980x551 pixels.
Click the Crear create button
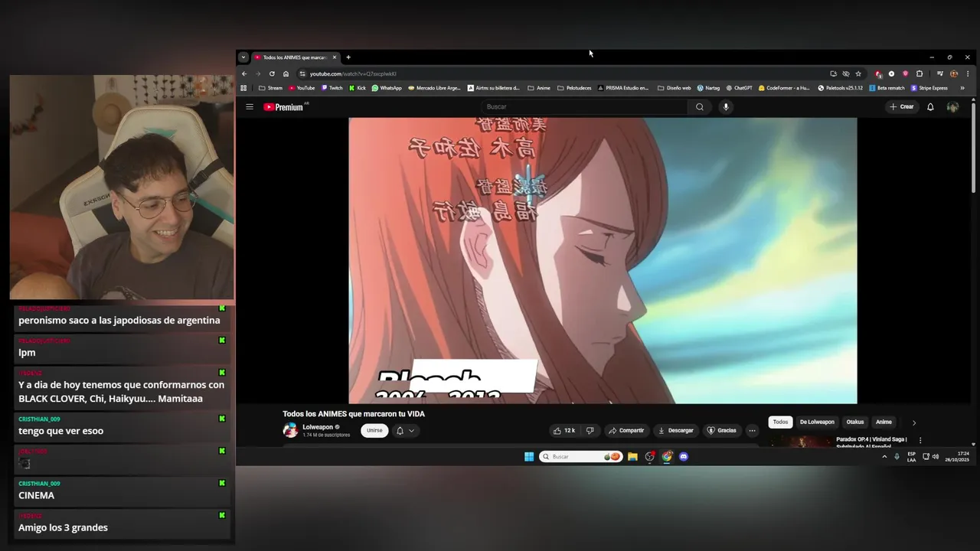coord(902,107)
